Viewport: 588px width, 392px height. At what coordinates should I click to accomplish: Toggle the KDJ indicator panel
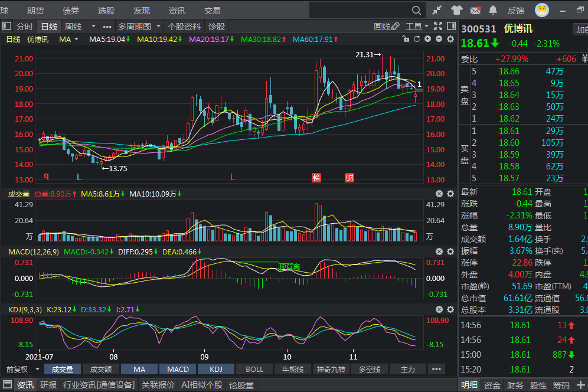tap(216, 369)
